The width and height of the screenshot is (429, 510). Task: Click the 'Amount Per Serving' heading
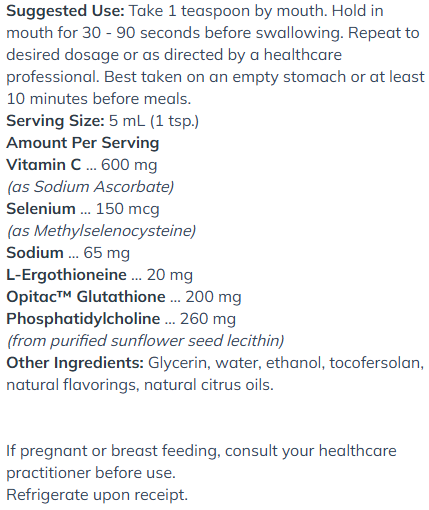point(83,143)
